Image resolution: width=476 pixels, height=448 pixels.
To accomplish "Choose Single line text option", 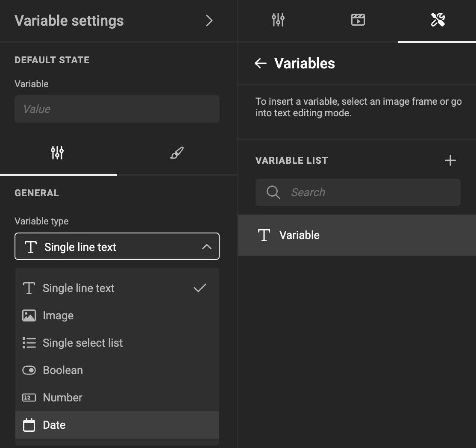I will tap(117, 288).
